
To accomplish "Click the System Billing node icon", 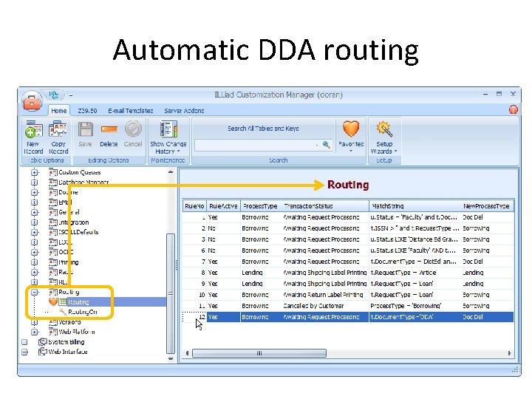I will [42, 342].
